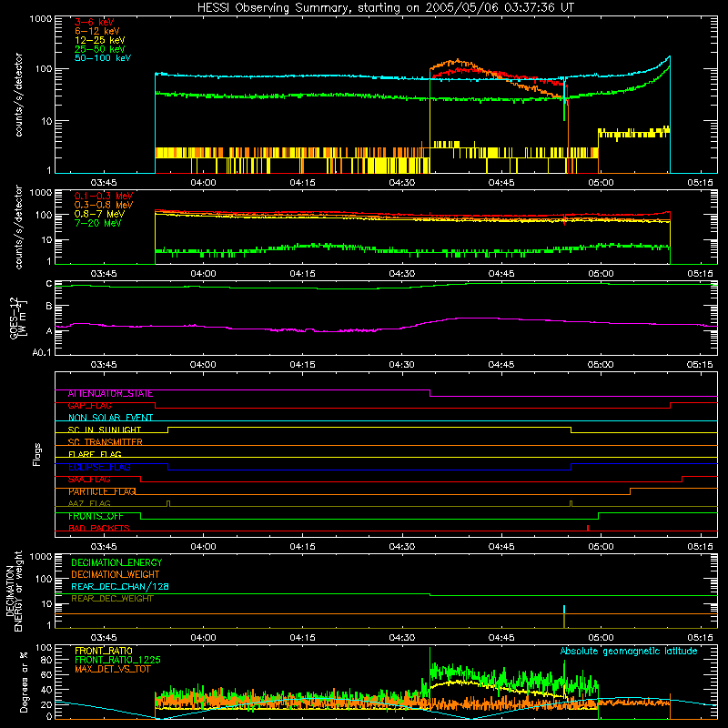Screen dimensions: 728x728
Task: Click the 0.3-0.8 MeV legend entry
Action: click(x=104, y=205)
